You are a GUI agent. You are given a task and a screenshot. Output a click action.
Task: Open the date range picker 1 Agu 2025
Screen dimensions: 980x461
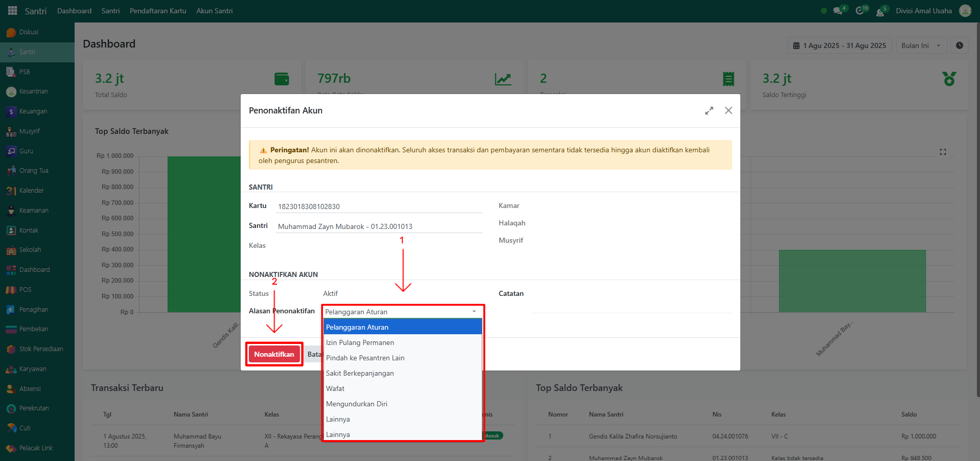(x=839, y=45)
